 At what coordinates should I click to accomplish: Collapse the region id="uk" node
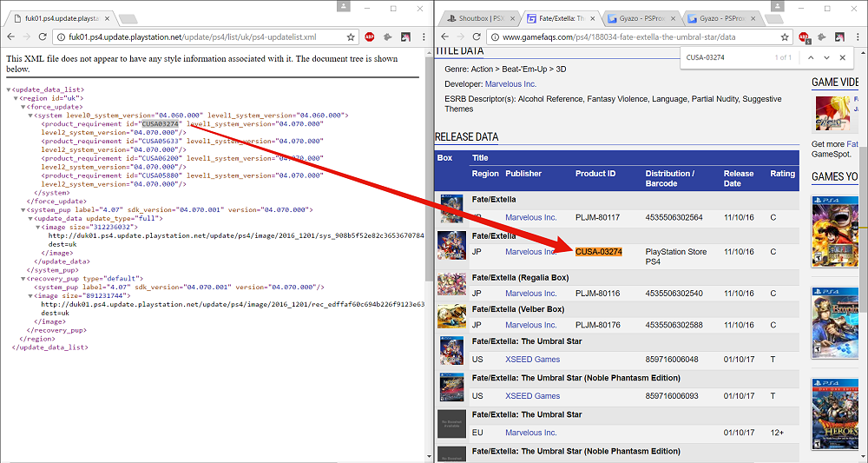coord(16,98)
